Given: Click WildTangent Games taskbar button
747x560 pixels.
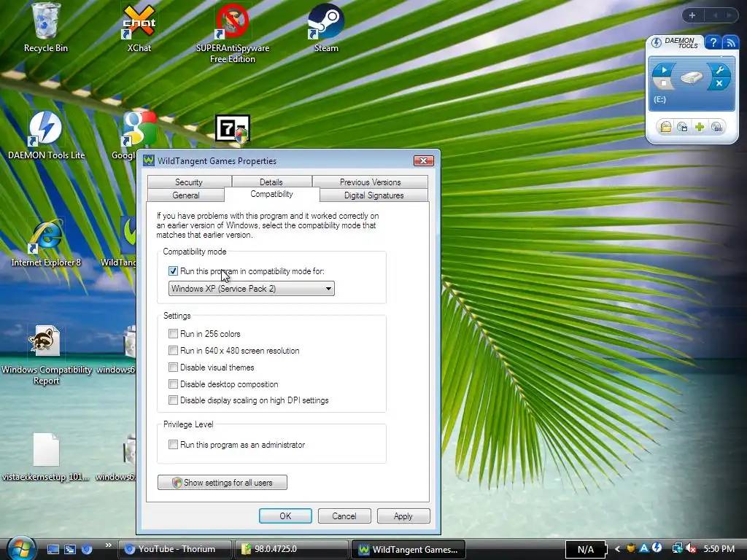Looking at the screenshot, I should (409, 549).
